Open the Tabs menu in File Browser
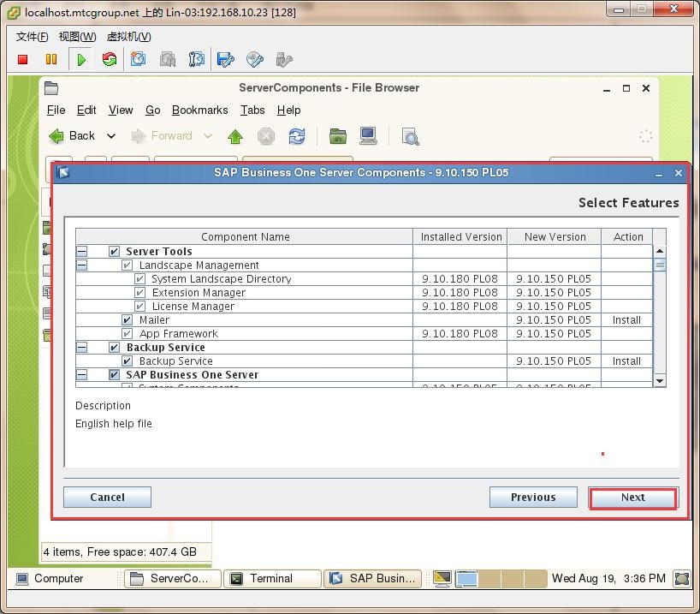 coord(252,110)
